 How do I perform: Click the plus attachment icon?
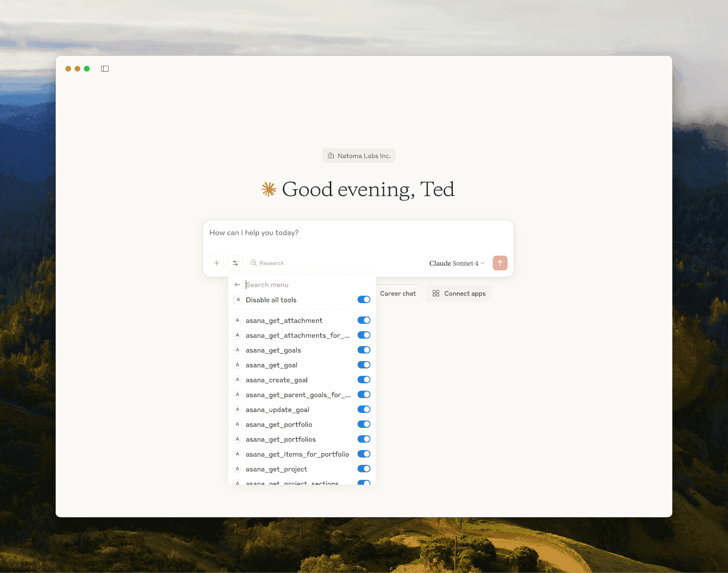click(217, 263)
